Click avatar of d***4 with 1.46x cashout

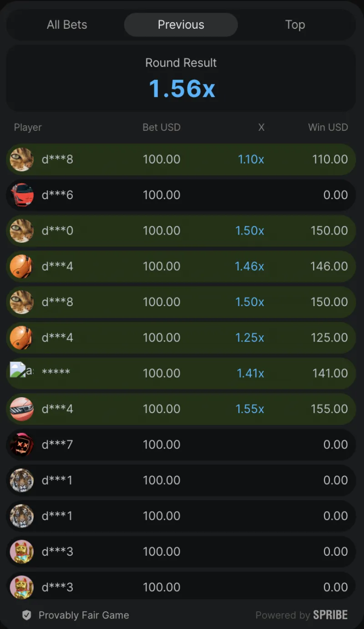[x=22, y=266]
